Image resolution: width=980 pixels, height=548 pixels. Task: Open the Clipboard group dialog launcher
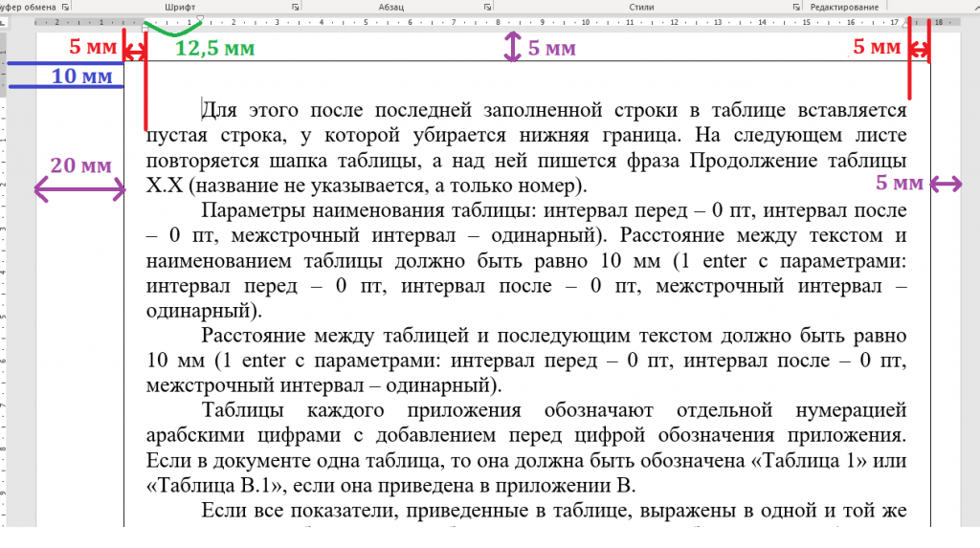click(x=65, y=7)
